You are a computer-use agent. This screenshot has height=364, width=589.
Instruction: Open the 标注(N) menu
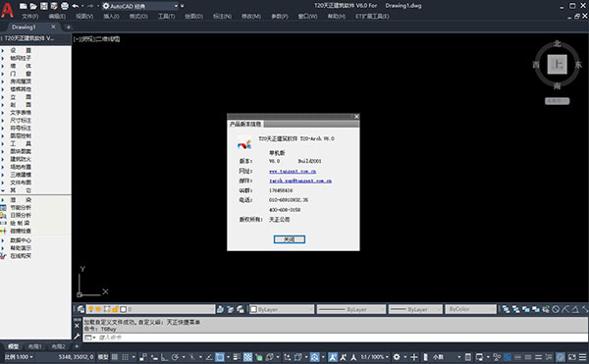(x=222, y=16)
